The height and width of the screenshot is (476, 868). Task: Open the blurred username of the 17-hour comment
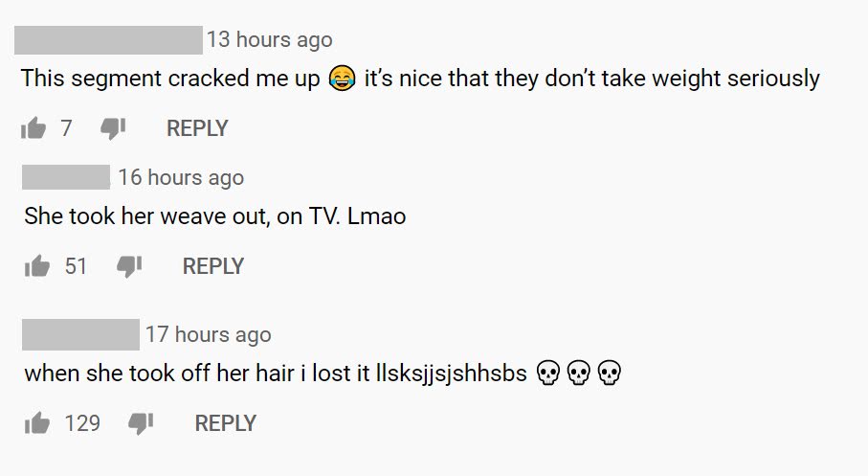pos(80,334)
